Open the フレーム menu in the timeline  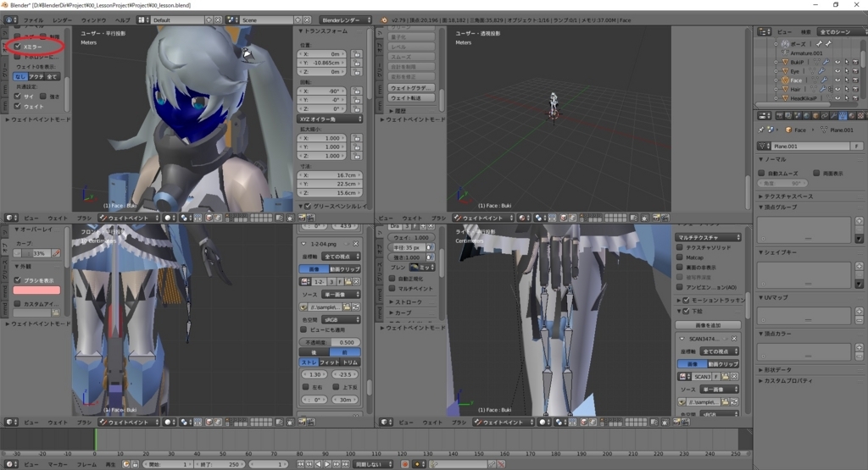[86, 464]
